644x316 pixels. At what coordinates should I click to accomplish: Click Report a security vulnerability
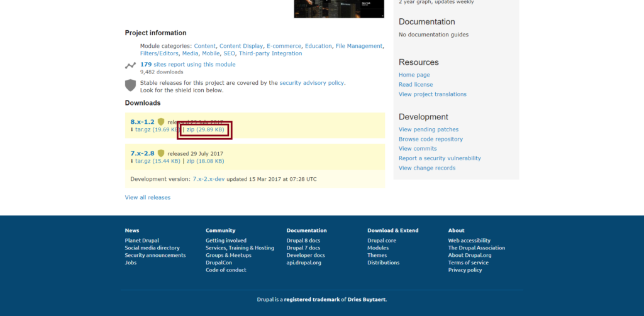pyautogui.click(x=440, y=158)
